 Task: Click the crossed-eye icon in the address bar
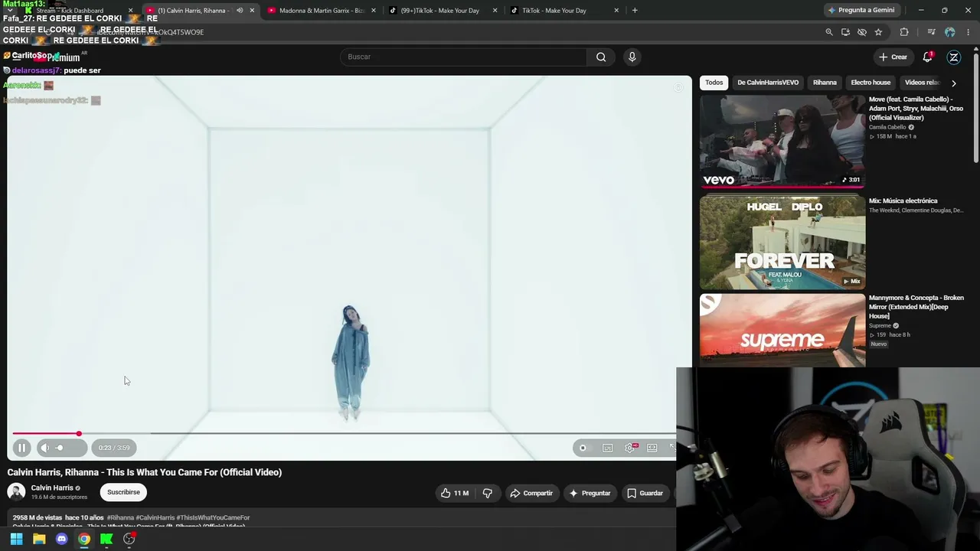pyautogui.click(x=862, y=32)
